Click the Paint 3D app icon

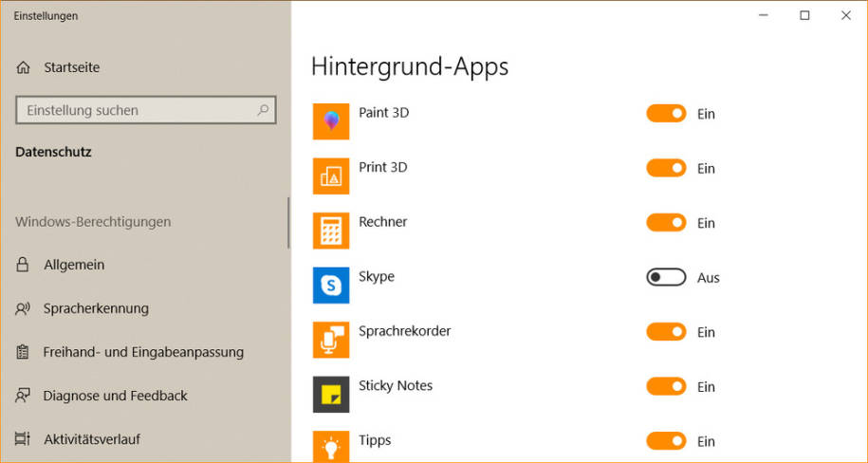coord(331,121)
